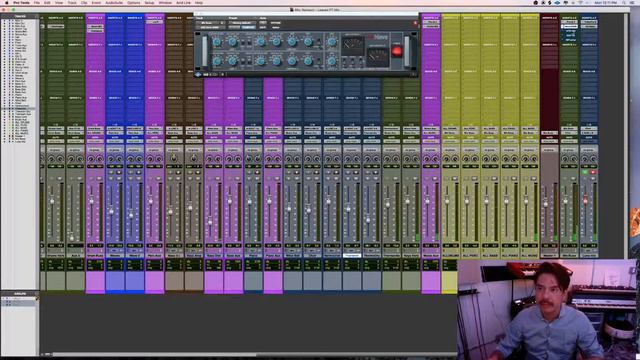This screenshot has width=640, height=360.
Task: Open the Pro Tools application menu
Action: pos(21,3)
